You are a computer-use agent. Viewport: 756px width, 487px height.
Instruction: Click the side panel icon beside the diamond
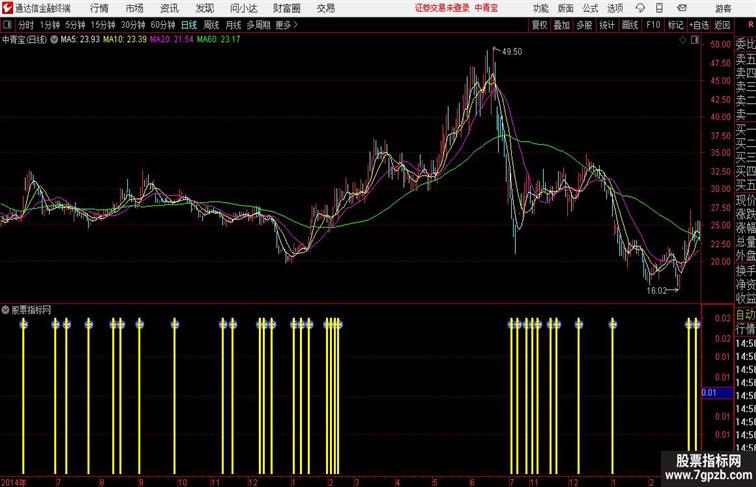click(x=695, y=40)
